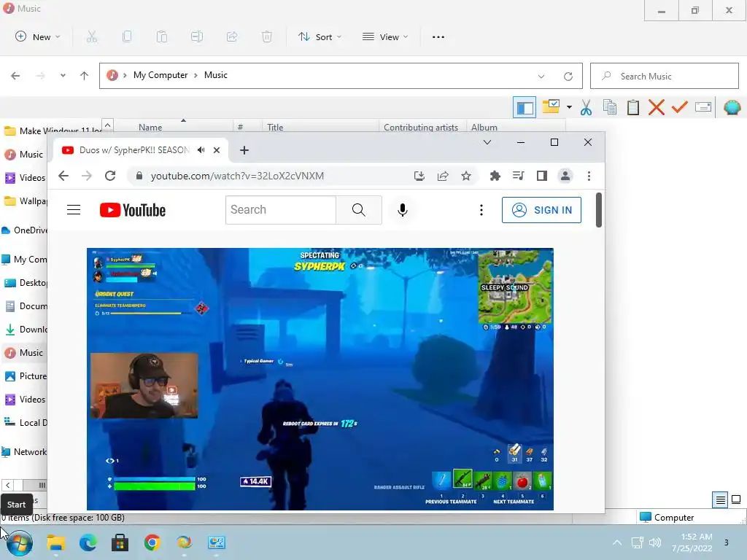Viewport: 747px width, 560px height.
Task: Click the red X delete icon in classic toolbar
Action: point(656,107)
